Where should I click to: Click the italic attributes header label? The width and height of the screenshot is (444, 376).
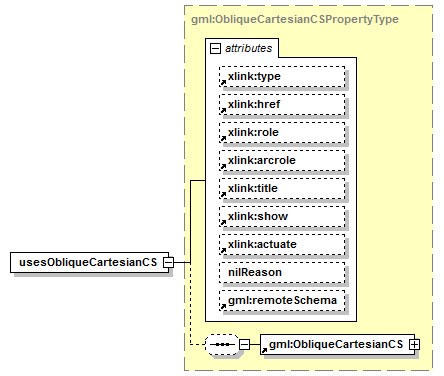point(249,48)
